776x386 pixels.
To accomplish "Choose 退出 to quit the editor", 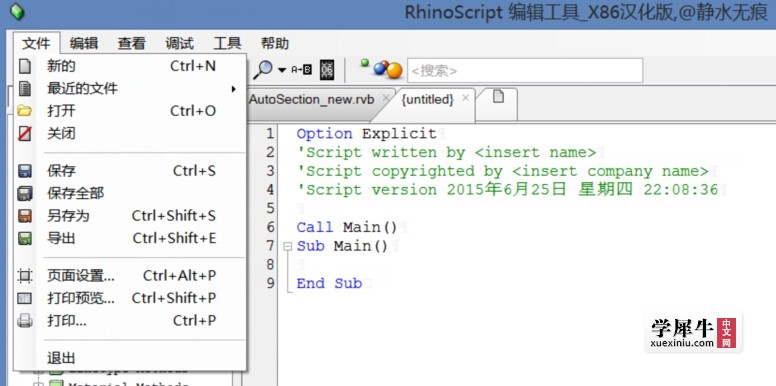I will click(130, 358).
